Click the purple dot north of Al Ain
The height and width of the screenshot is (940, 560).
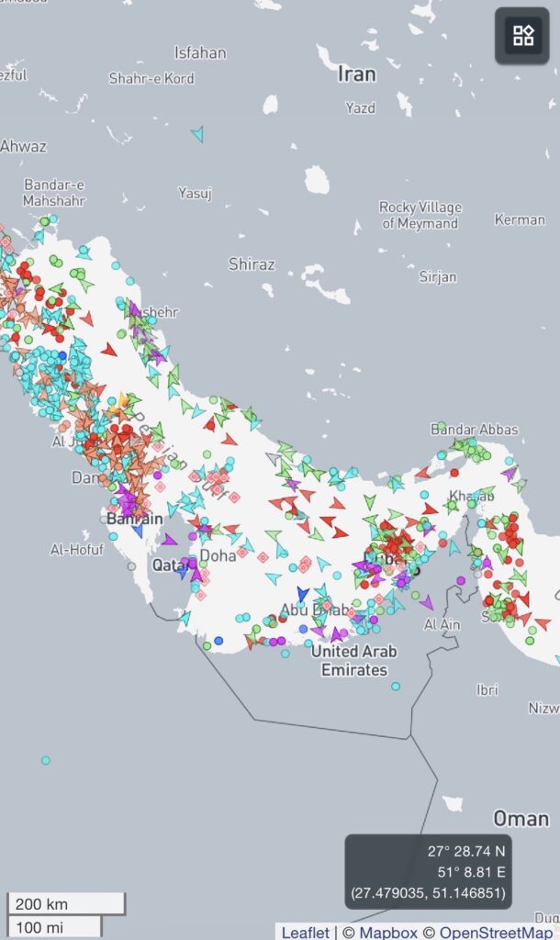pyautogui.click(x=460, y=580)
